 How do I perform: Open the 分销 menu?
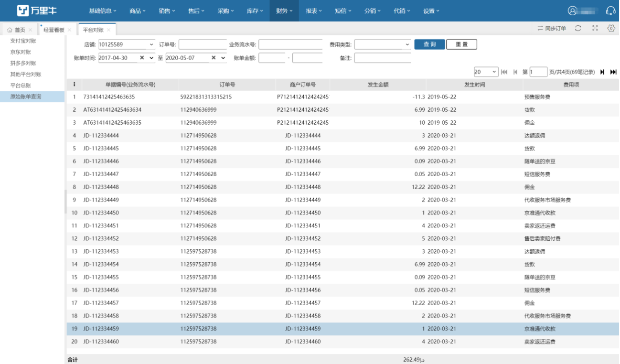(x=373, y=11)
